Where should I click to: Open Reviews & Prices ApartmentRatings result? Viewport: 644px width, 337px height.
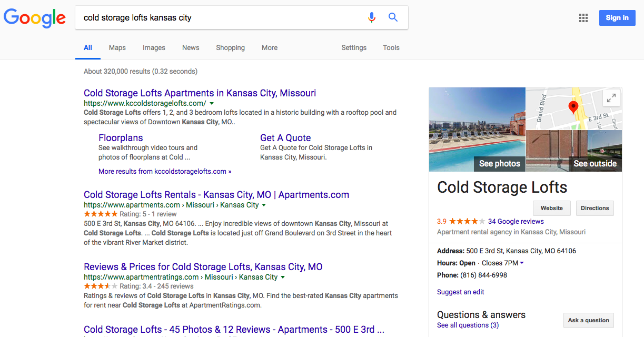[x=203, y=267]
